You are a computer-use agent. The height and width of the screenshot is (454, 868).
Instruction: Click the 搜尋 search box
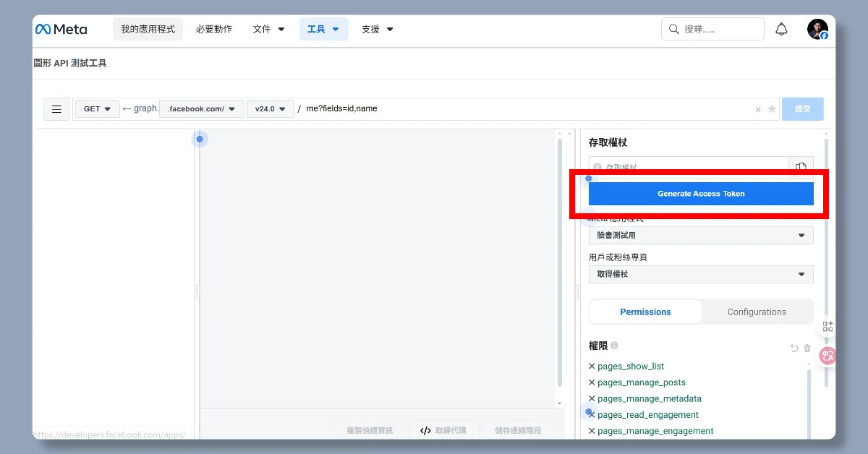712,29
